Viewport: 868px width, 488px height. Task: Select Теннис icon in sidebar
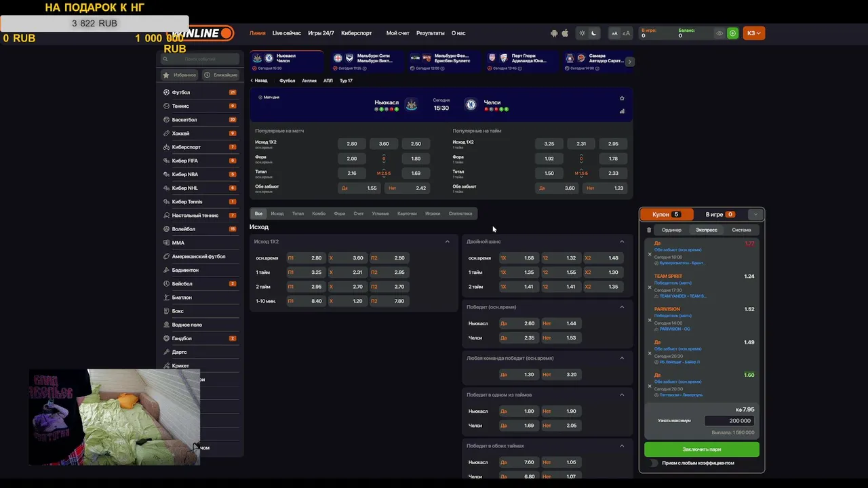[x=166, y=106]
